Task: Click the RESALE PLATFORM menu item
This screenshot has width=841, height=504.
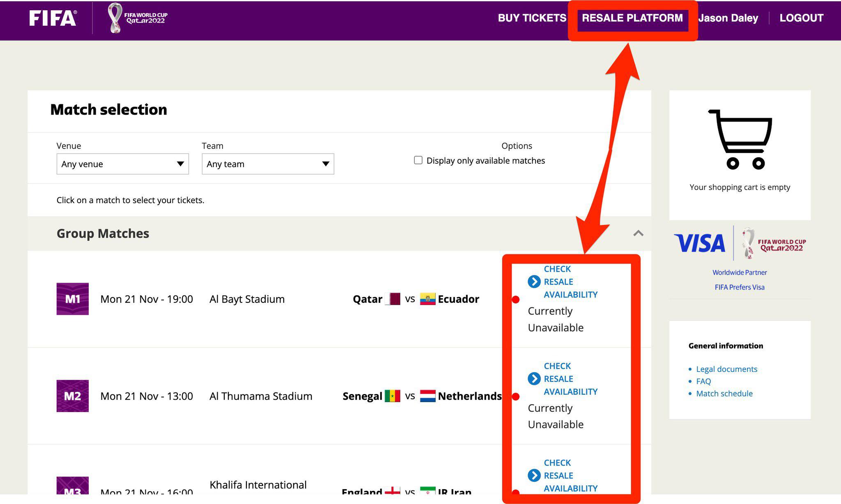Action: click(x=633, y=17)
